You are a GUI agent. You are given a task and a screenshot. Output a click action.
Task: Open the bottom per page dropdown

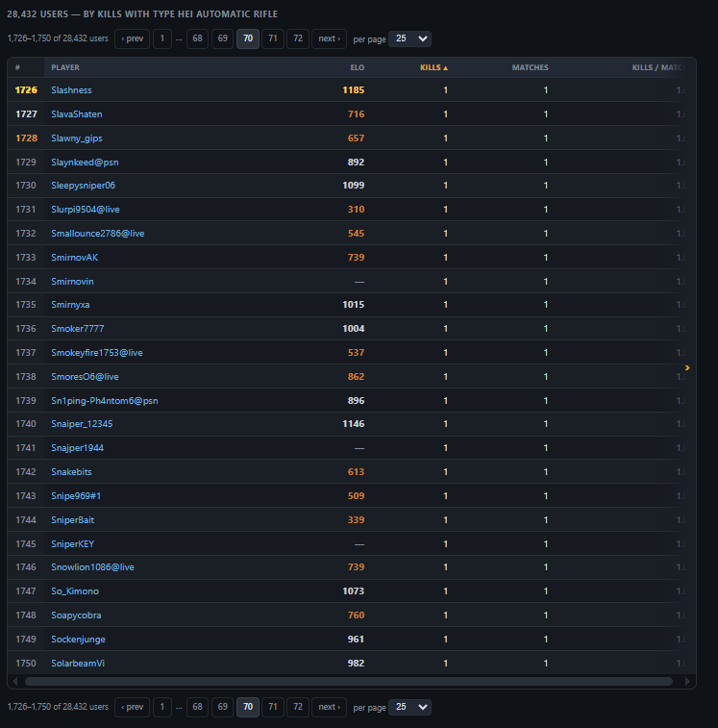(x=409, y=707)
